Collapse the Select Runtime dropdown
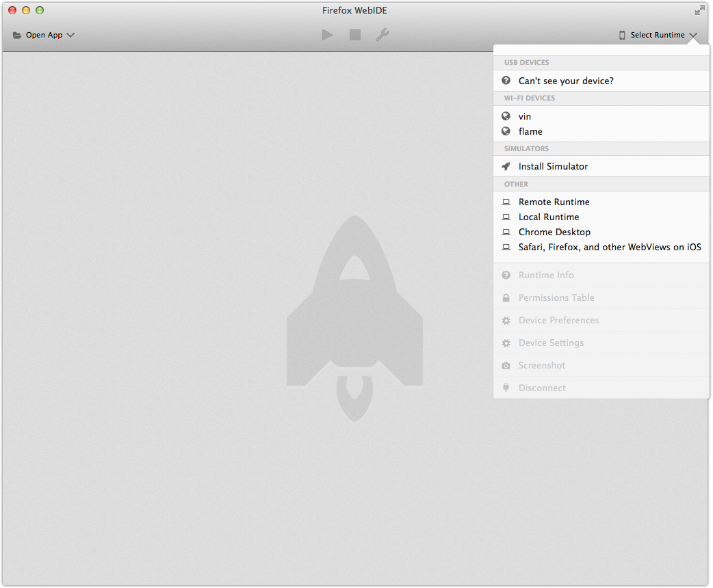This screenshot has height=588, width=713. coord(658,35)
